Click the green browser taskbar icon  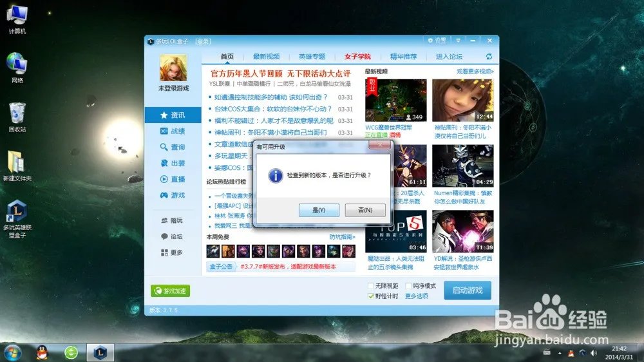[71, 352]
